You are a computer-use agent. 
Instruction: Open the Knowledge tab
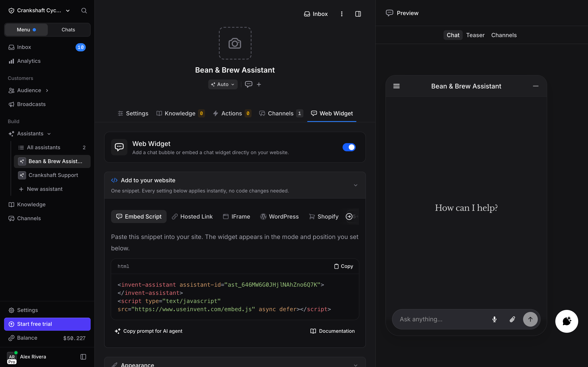pos(180,113)
